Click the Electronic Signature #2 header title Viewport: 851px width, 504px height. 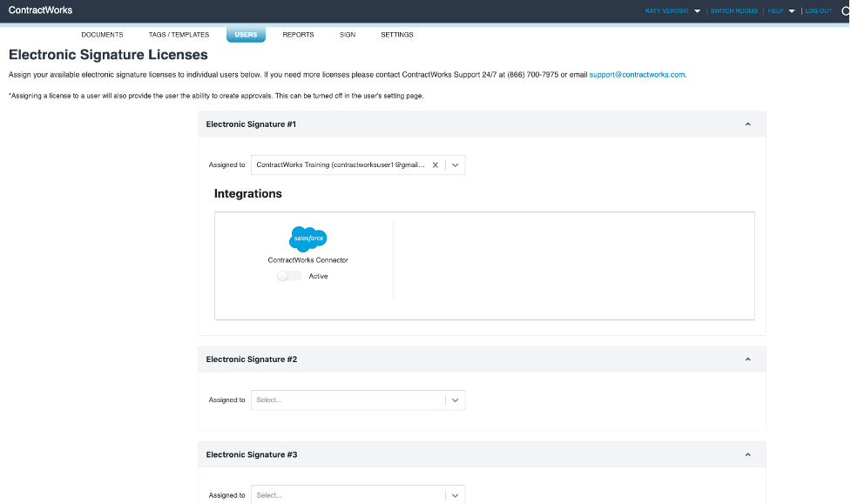(251, 360)
